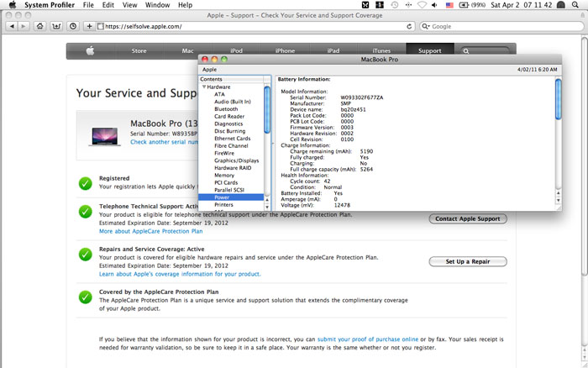Select FireWire in Contents list
This screenshot has height=368, width=588.
(x=224, y=153)
